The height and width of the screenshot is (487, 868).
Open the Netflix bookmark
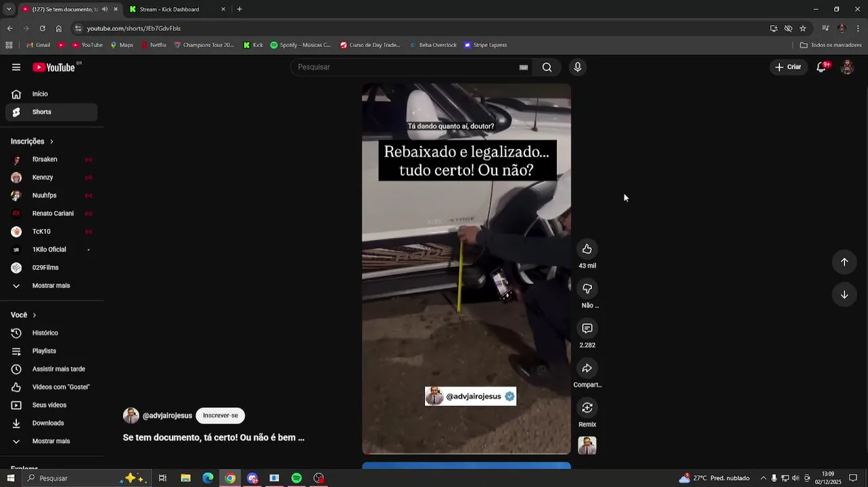[154, 45]
